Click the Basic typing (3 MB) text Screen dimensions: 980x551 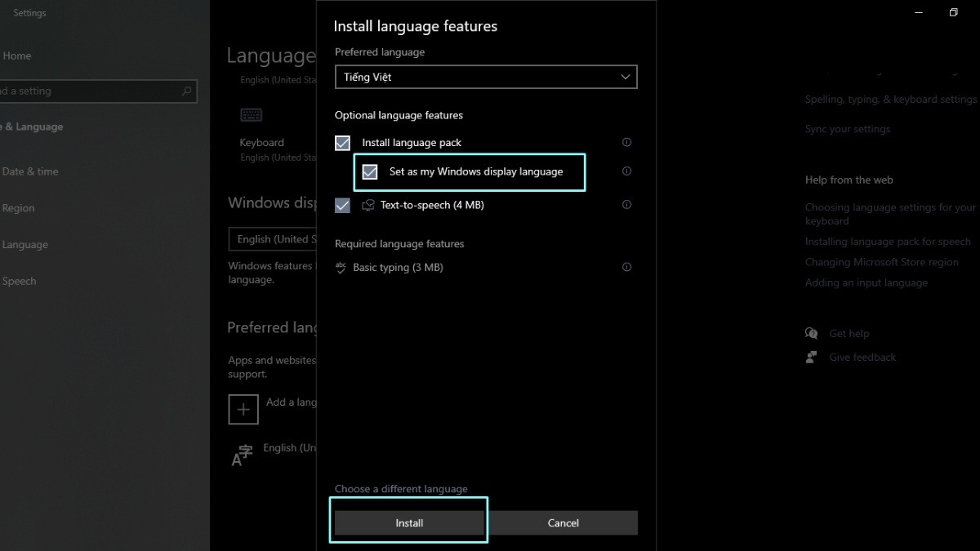(x=398, y=268)
